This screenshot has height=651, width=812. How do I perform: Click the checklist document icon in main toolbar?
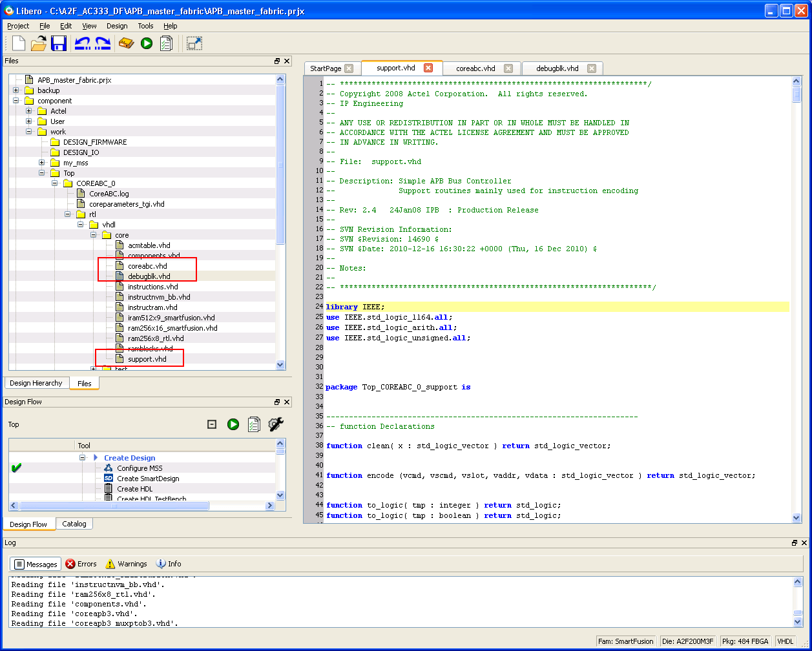pos(166,43)
